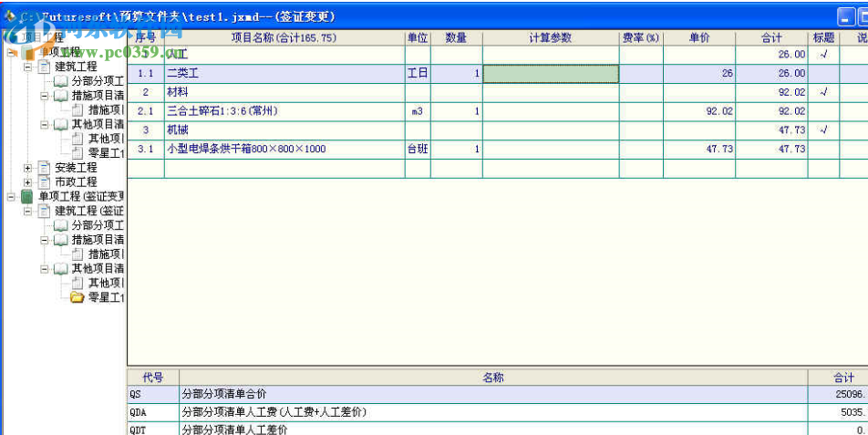The image size is (868, 435).
Task: Toggle 标题 checkmark for row 1 人工
Action: (x=823, y=54)
